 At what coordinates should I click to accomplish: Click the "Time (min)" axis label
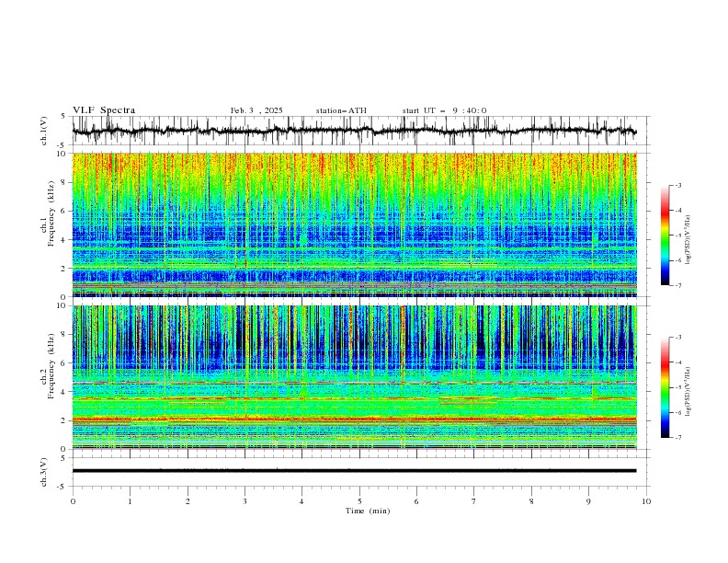point(368,511)
